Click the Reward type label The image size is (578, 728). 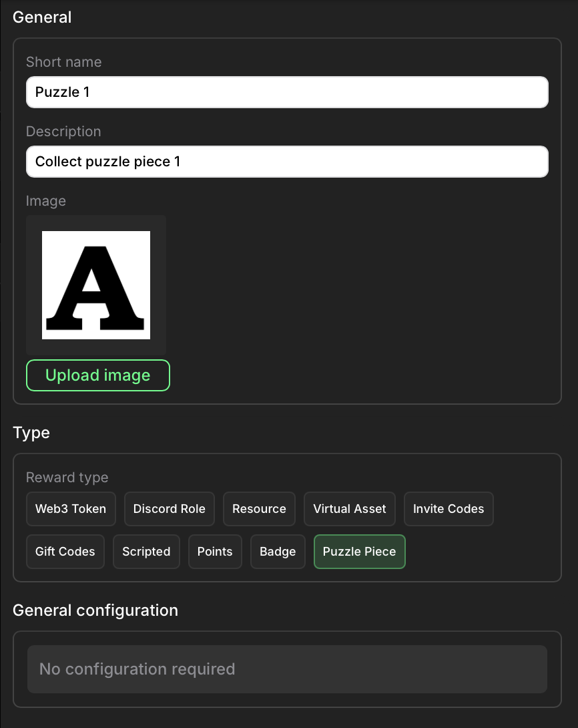[x=67, y=478]
